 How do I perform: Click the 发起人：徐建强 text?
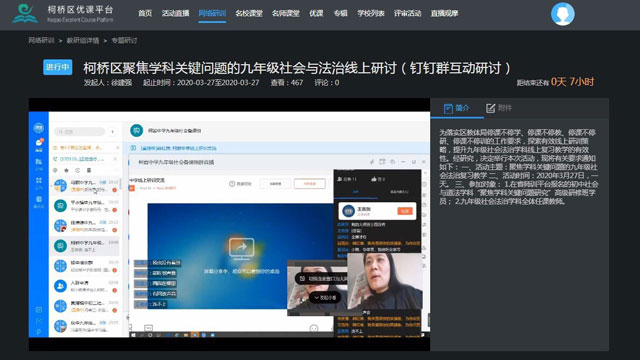pyautogui.click(x=108, y=82)
